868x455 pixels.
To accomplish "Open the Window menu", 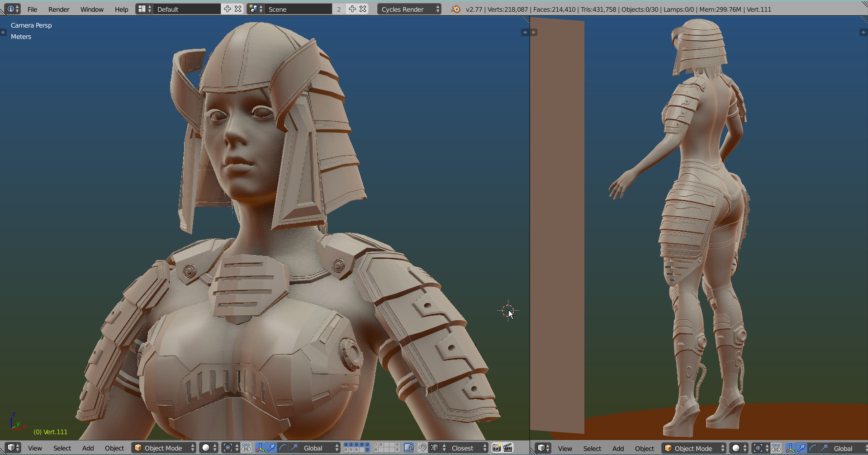I will [92, 9].
